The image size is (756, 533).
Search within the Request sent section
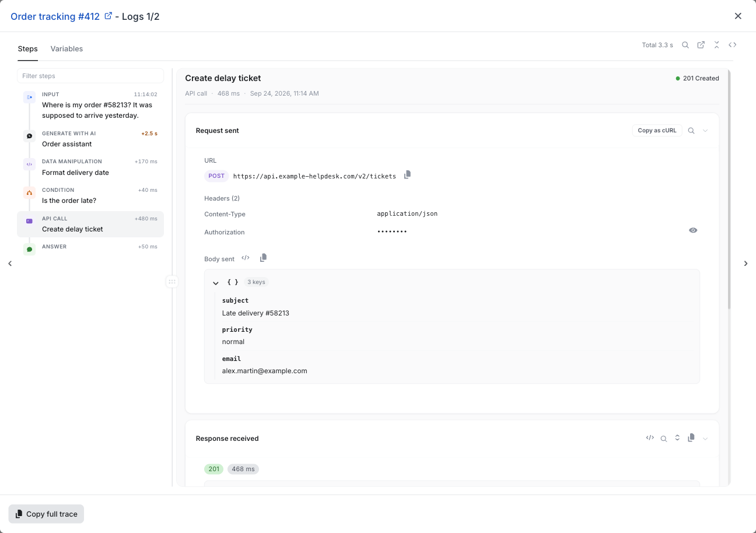click(x=691, y=131)
